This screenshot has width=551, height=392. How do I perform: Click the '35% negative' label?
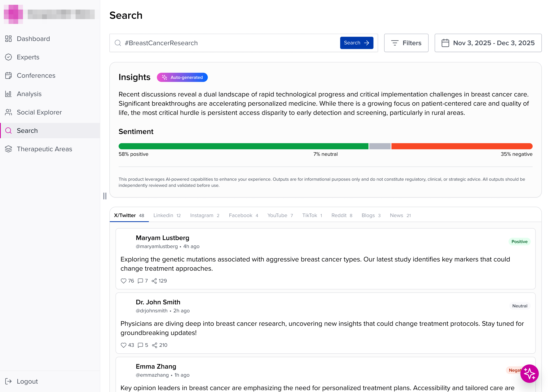tap(517, 154)
